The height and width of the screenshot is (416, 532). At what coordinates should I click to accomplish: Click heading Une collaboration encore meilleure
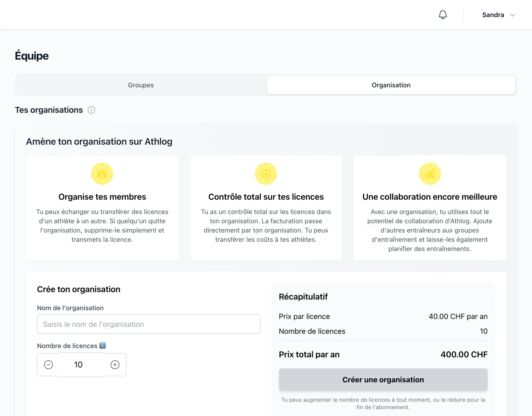coord(430,197)
